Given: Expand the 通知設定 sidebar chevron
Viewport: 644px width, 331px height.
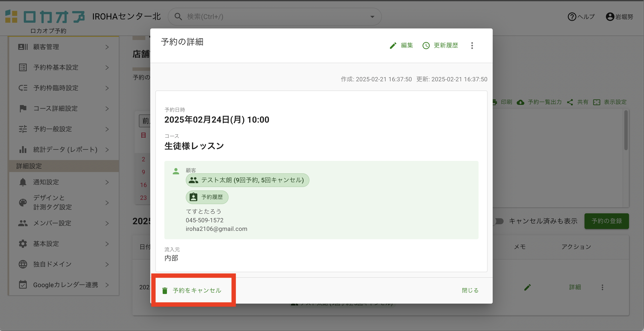Looking at the screenshot, I should [107, 182].
